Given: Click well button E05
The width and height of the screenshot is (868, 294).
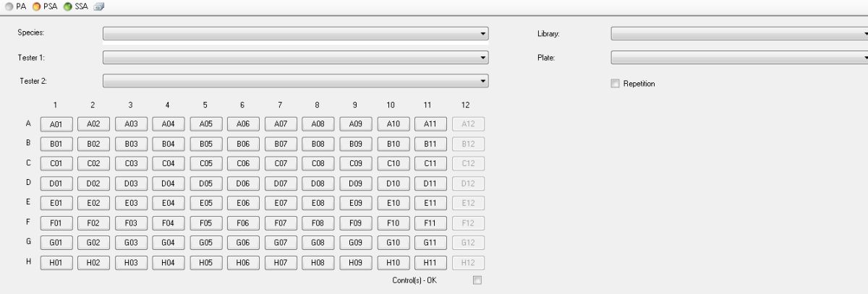Looking at the screenshot, I should [x=206, y=203].
